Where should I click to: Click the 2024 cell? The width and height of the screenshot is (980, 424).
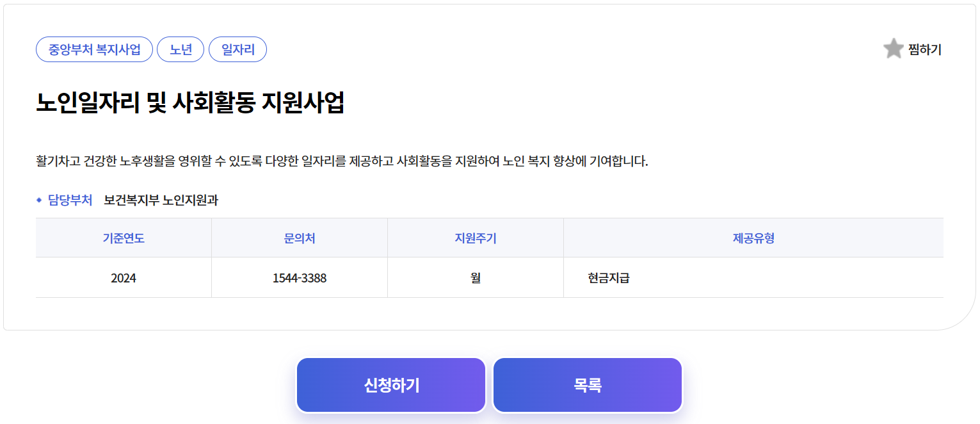point(124,278)
